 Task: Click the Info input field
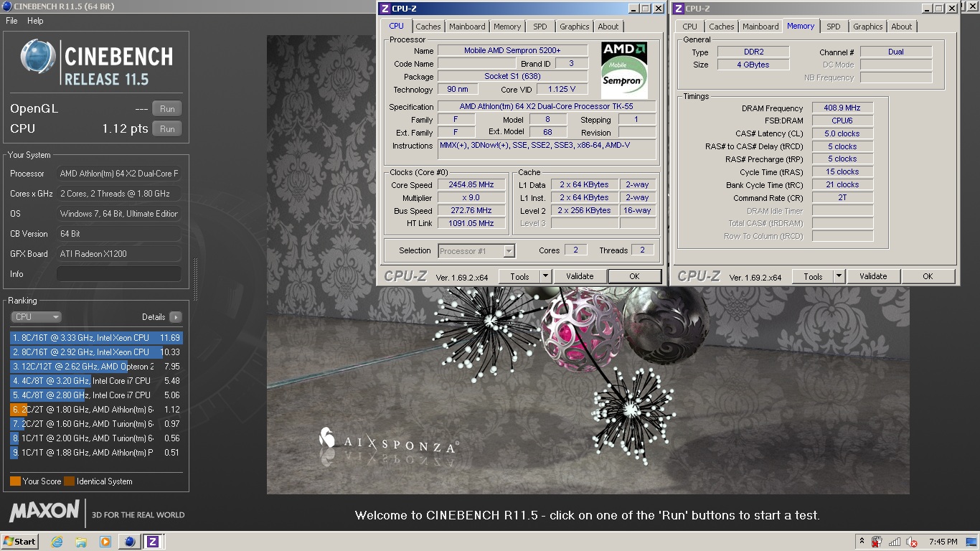[x=119, y=274]
